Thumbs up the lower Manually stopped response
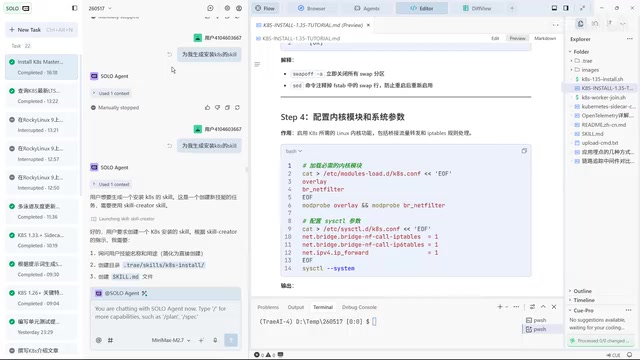This screenshot has width=640, height=360. pos(207,108)
